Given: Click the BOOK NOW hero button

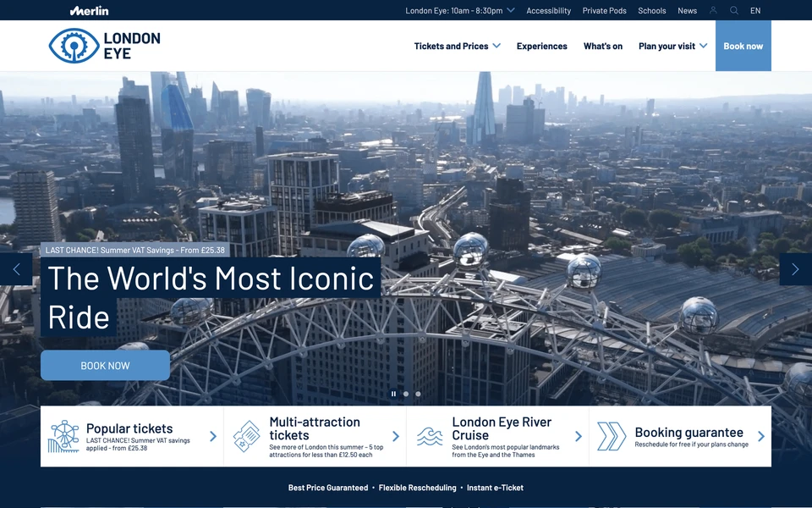Looking at the screenshot, I should [105, 366].
